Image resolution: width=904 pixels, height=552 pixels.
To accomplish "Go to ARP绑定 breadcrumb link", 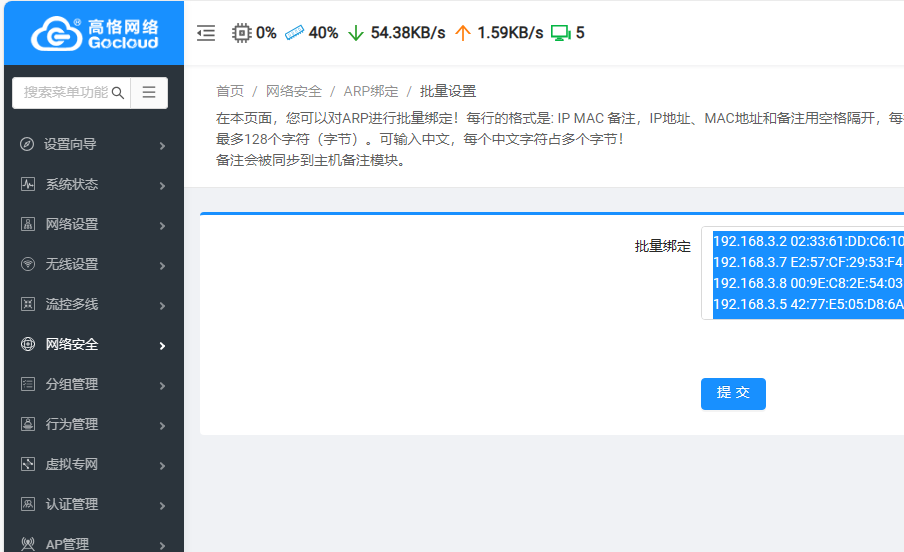I will tap(371, 91).
